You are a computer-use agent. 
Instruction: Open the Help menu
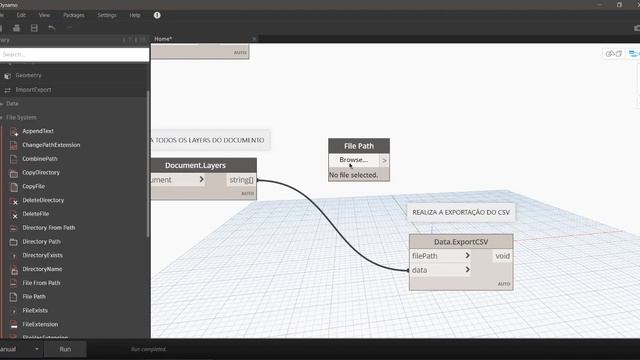(x=135, y=15)
